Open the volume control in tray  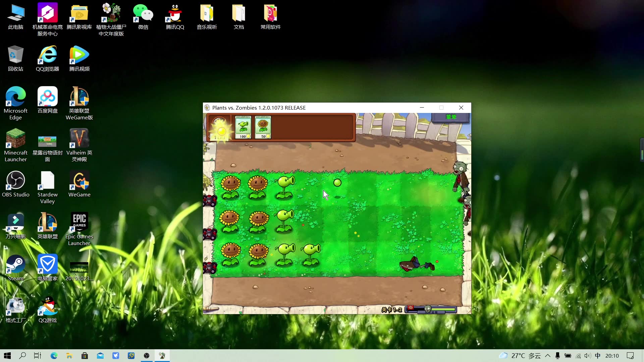click(587, 356)
